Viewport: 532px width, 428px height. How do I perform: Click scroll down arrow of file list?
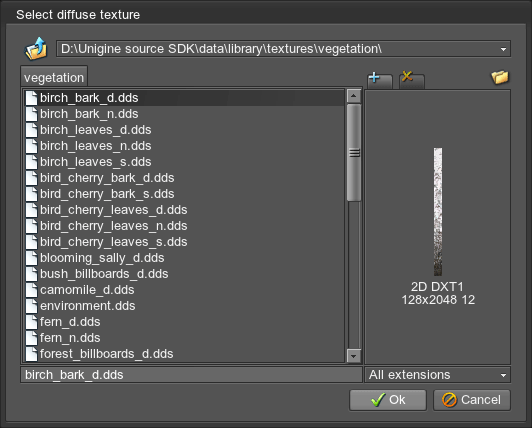(354, 356)
